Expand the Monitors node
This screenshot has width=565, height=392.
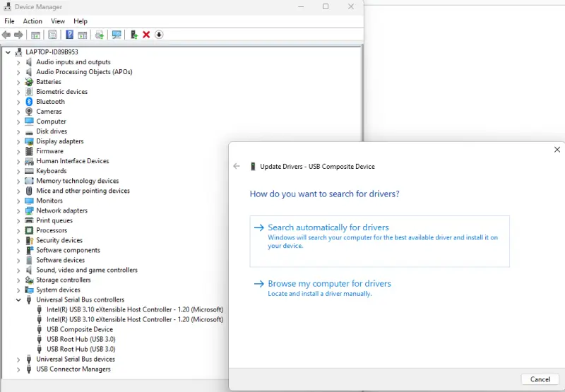[18, 201]
